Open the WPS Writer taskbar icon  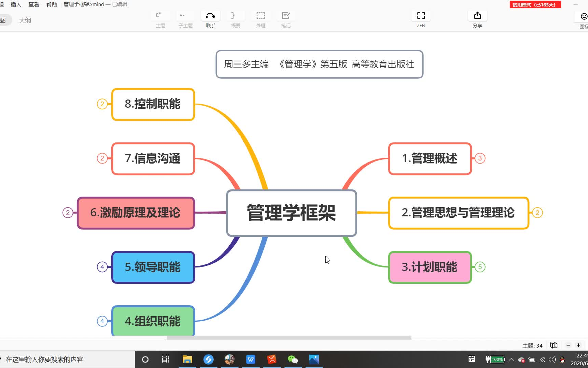pos(250,359)
